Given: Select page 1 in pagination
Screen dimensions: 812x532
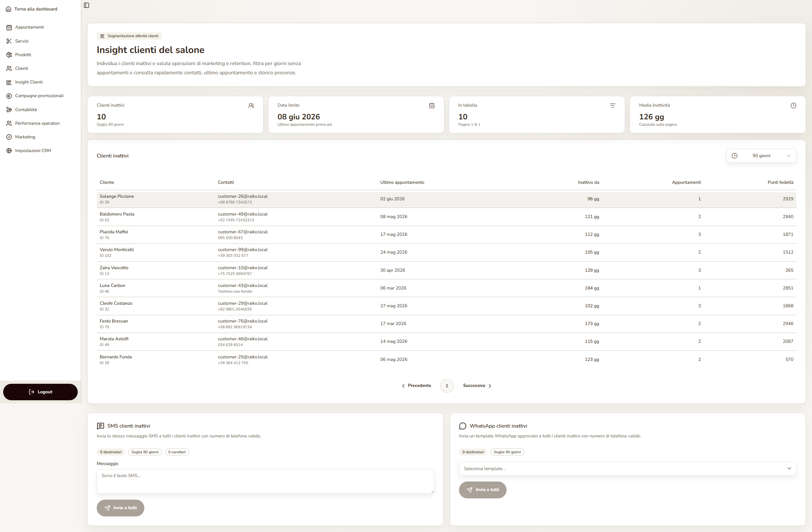Looking at the screenshot, I should pyautogui.click(x=447, y=386).
